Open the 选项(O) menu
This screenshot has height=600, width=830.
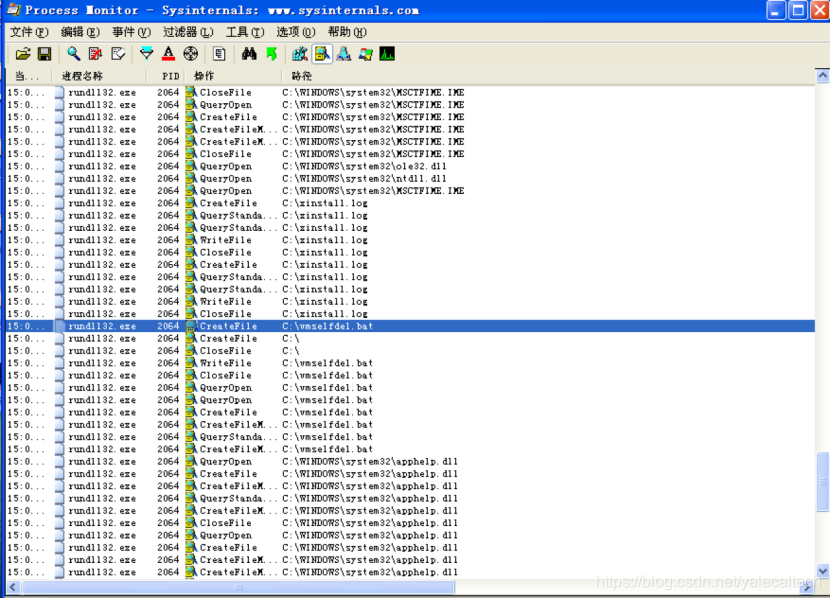[x=296, y=32]
